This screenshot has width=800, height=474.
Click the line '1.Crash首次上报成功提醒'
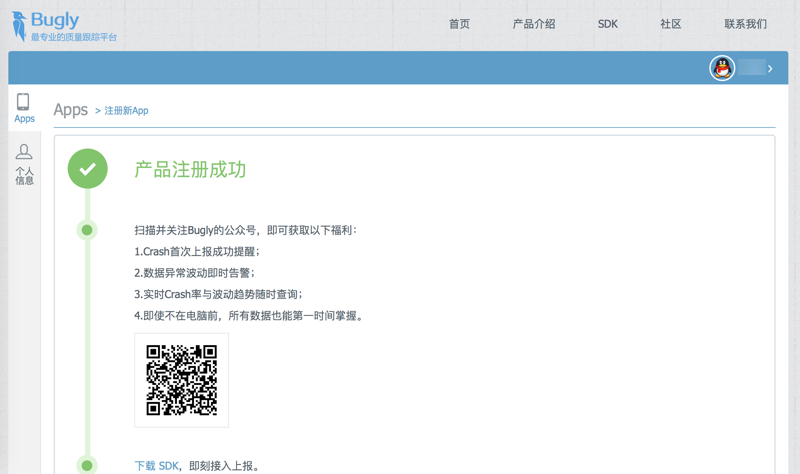click(197, 252)
